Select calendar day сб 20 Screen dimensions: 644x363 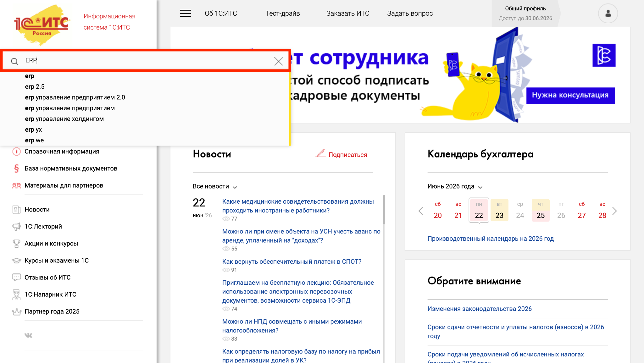pyautogui.click(x=438, y=210)
